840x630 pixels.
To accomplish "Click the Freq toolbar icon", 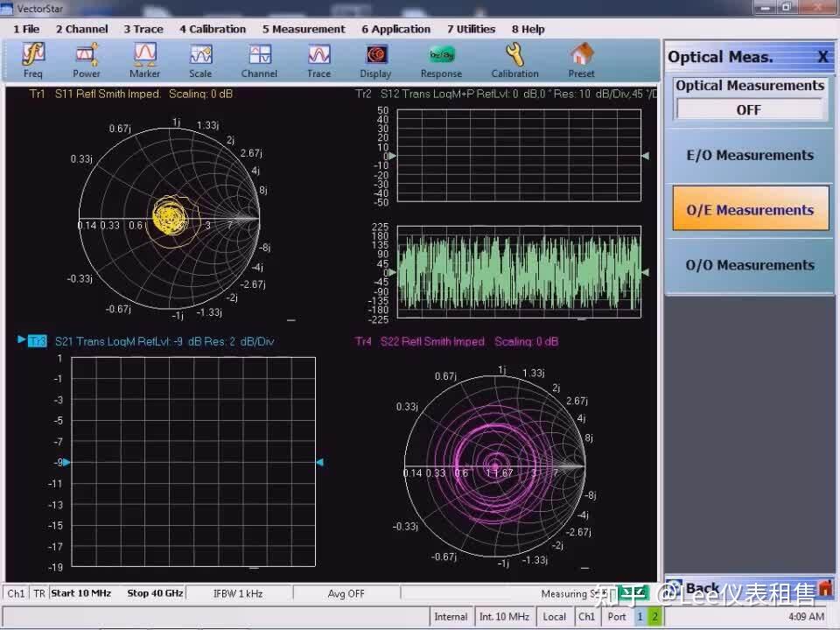I will coord(33,59).
